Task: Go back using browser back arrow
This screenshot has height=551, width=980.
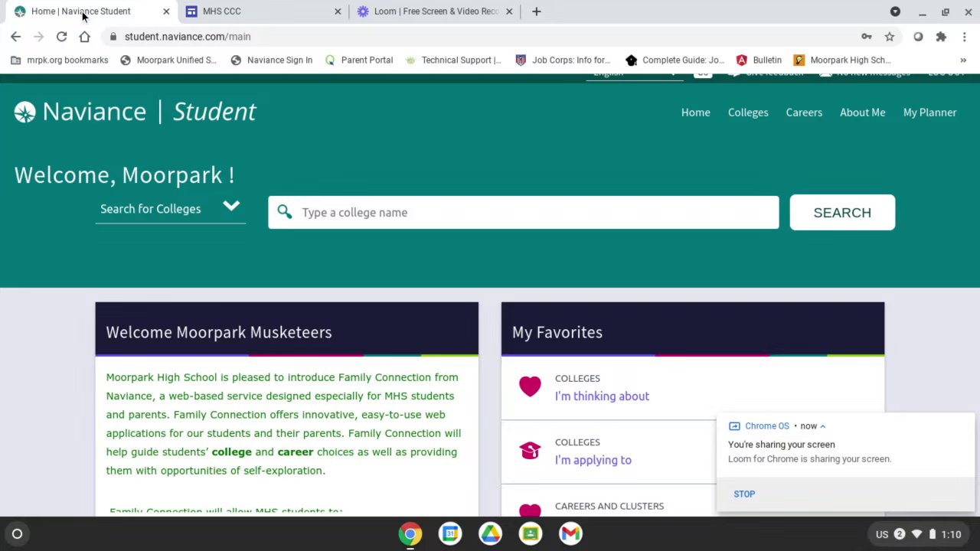Action: tap(15, 37)
